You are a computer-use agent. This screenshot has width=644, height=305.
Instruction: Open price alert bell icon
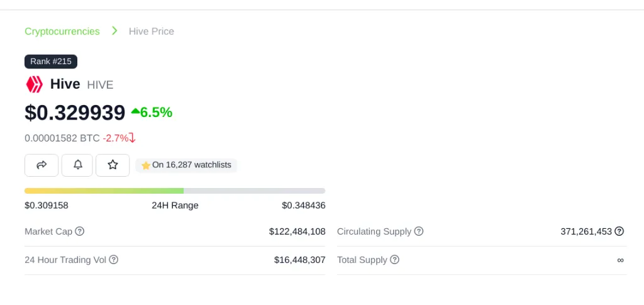point(77,165)
